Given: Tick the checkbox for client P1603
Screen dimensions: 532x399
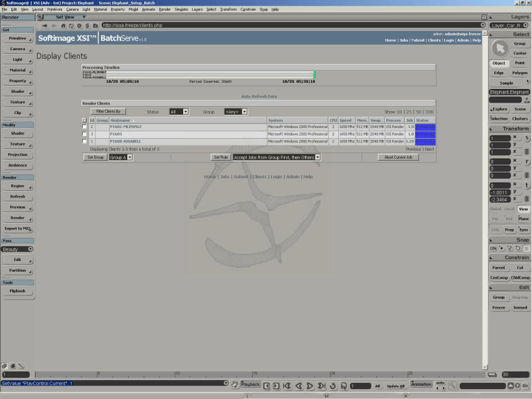Looking at the screenshot, I should pyautogui.click(x=85, y=134).
